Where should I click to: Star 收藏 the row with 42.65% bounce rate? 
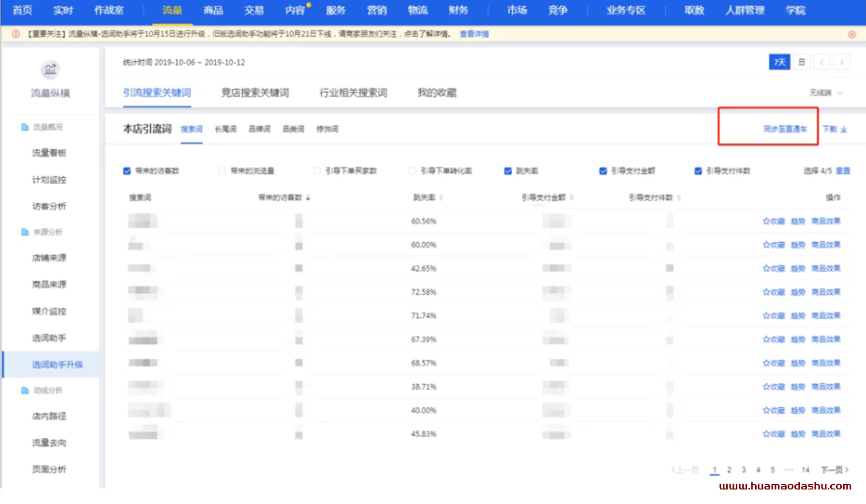774,268
